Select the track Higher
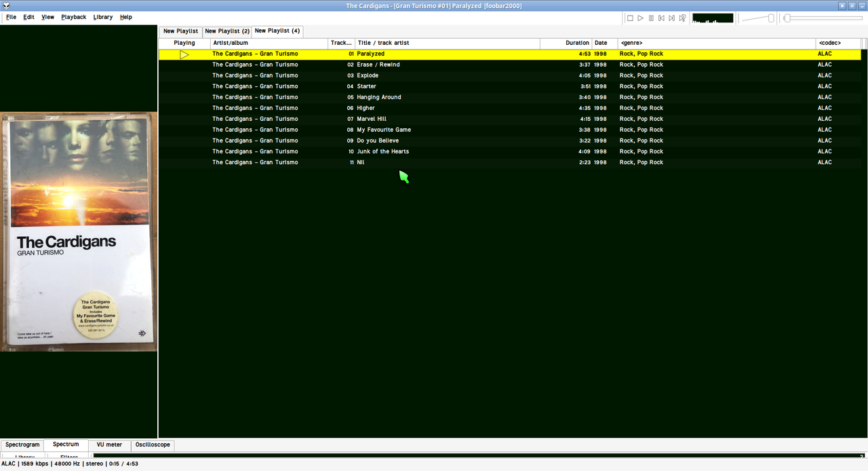Screen dimensions: 868x471 coord(510,109)
